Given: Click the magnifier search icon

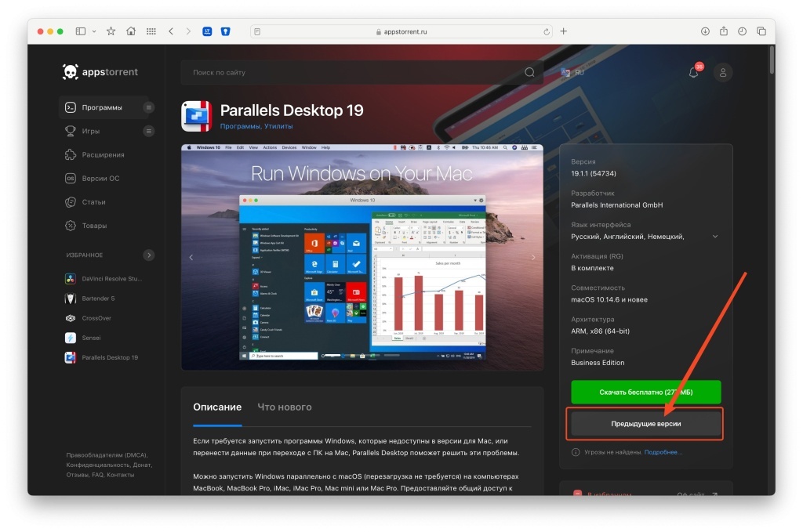Looking at the screenshot, I should [x=529, y=73].
